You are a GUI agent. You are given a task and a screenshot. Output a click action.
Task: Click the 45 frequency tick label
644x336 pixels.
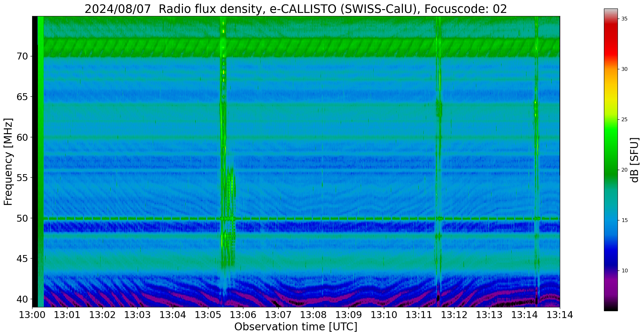(x=22, y=259)
